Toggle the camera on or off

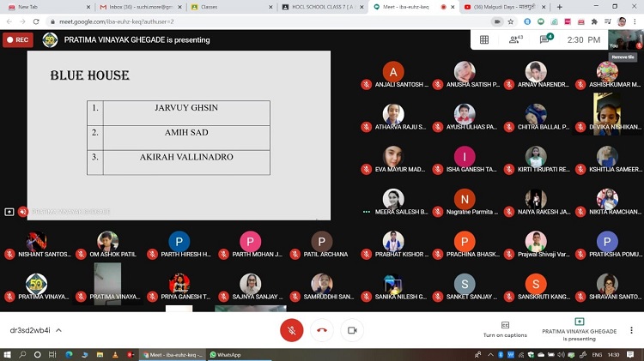click(x=351, y=330)
